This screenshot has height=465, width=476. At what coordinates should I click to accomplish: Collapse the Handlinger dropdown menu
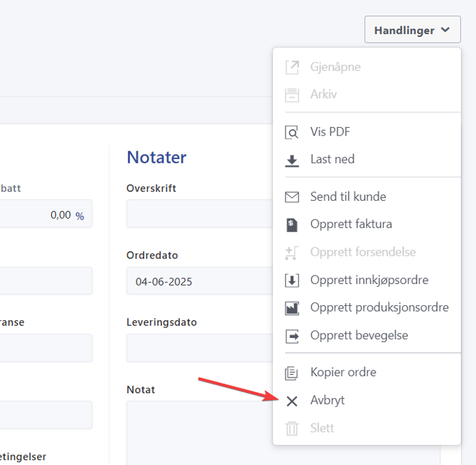(x=412, y=30)
